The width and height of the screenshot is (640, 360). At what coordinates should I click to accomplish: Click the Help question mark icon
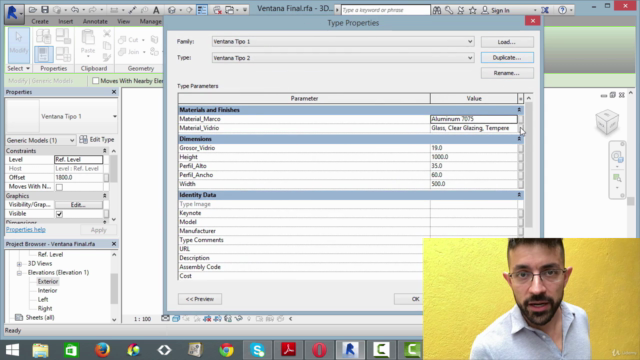(x=562, y=10)
